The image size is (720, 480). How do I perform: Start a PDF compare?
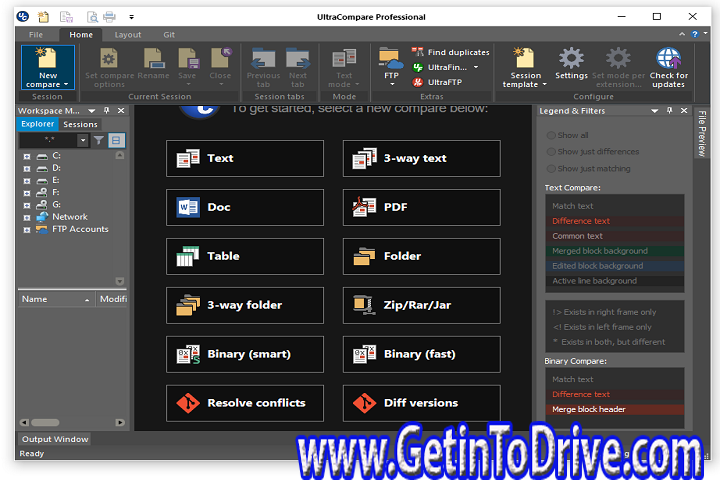(x=422, y=207)
